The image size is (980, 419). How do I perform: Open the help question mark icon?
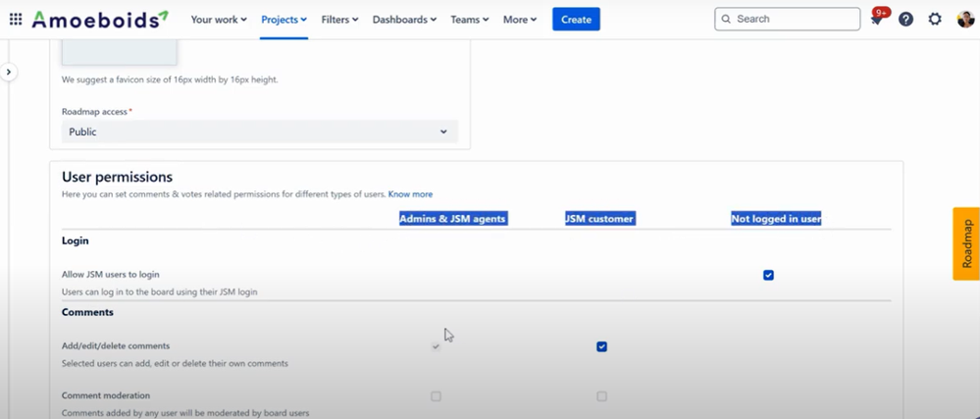pos(905,20)
